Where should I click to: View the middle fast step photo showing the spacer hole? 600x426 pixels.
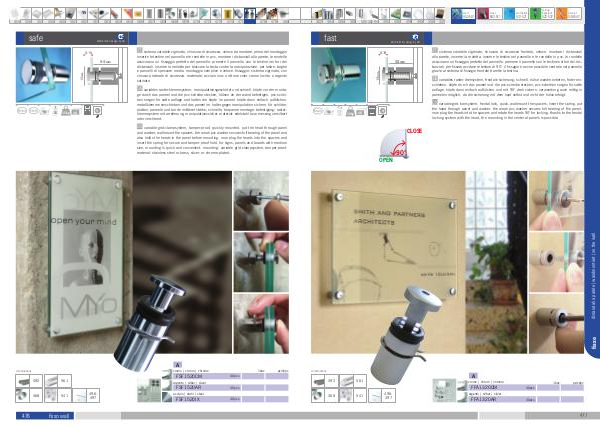click(556, 262)
